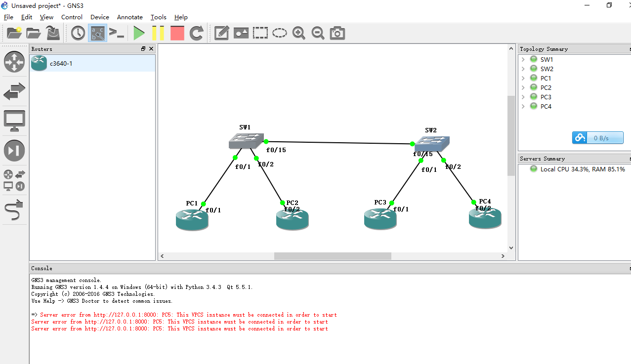Viewport: 631px width, 364px height.
Task: Stop all devices with red square icon
Action: [x=177, y=33]
